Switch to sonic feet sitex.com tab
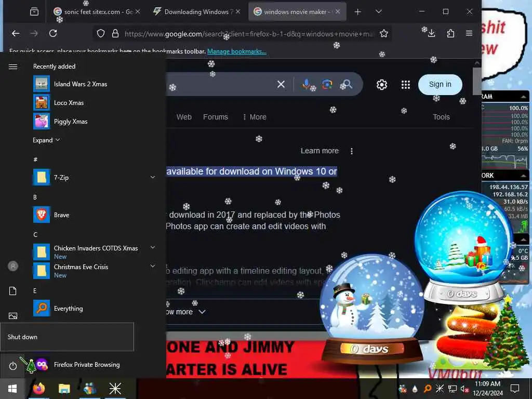This screenshot has width=532, height=399. coord(97,12)
